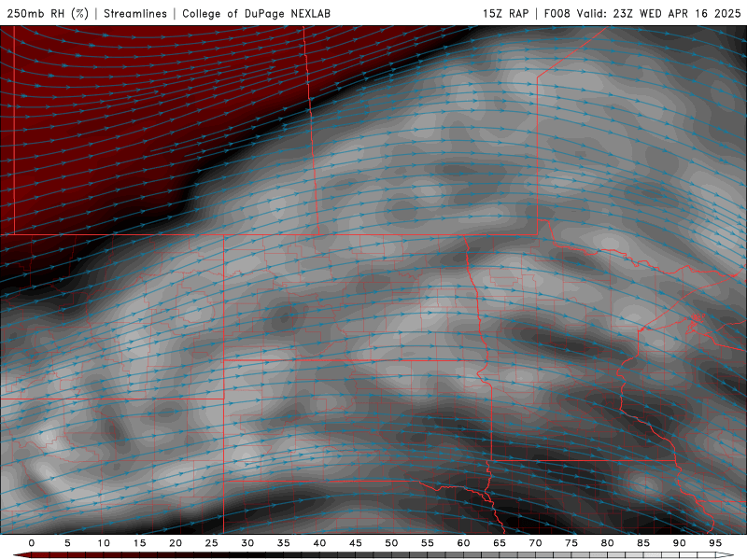Click the white high-RH end of colorbar
The image size is (747, 560).
click(x=725, y=555)
